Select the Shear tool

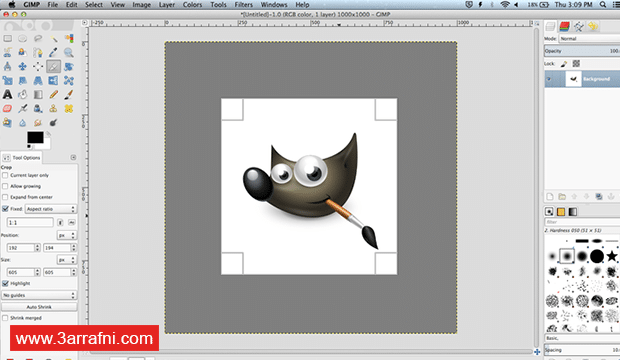[23, 81]
